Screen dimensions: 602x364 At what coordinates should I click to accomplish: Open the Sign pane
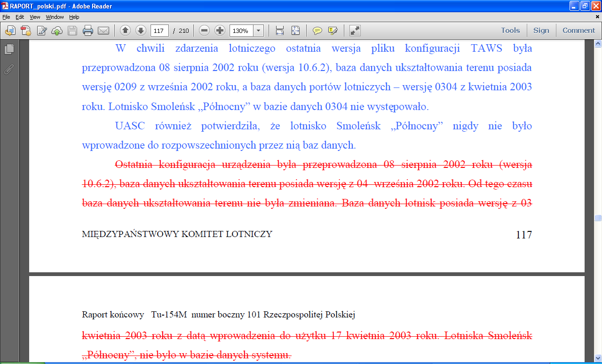(541, 30)
